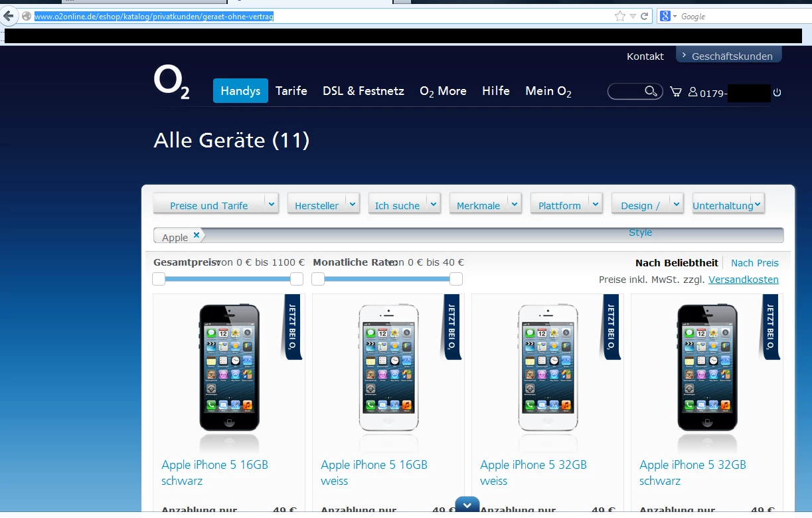Image resolution: width=812 pixels, height=518 pixels.
Task: Open Apple iPhone 5 32GB weiss link
Action: 533,473
